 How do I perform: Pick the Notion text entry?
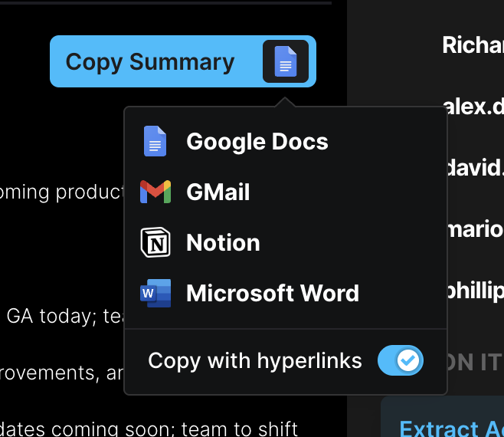(223, 242)
